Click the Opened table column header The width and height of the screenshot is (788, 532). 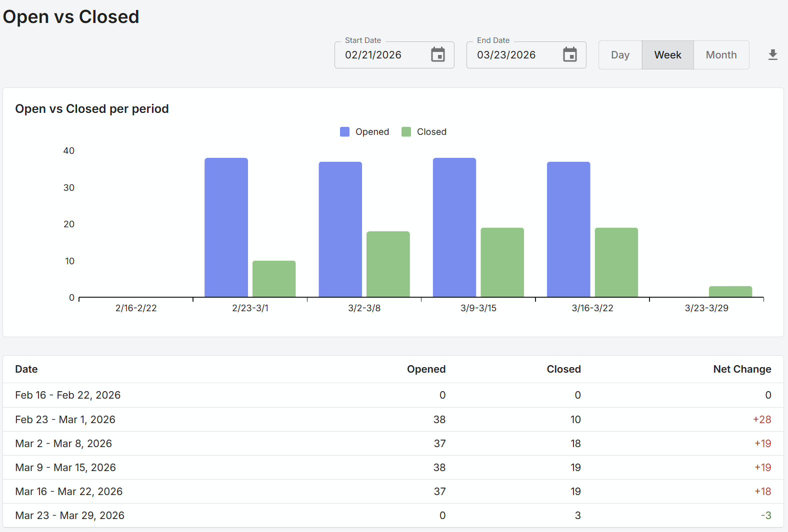coord(426,369)
